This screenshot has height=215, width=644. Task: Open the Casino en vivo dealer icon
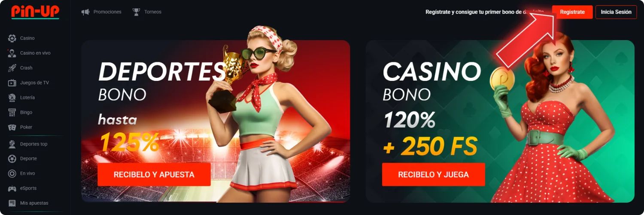[12, 53]
